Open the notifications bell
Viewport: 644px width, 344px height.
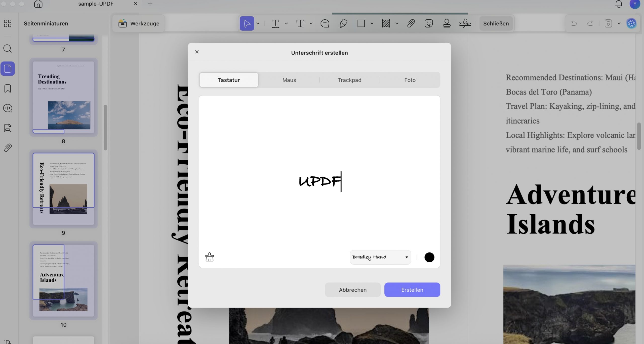coord(619,4)
